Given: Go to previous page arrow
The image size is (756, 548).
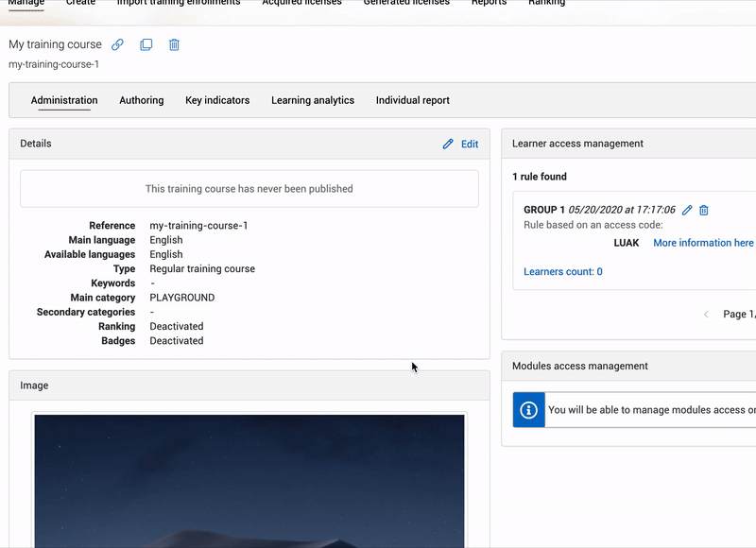Looking at the screenshot, I should 706,315.
